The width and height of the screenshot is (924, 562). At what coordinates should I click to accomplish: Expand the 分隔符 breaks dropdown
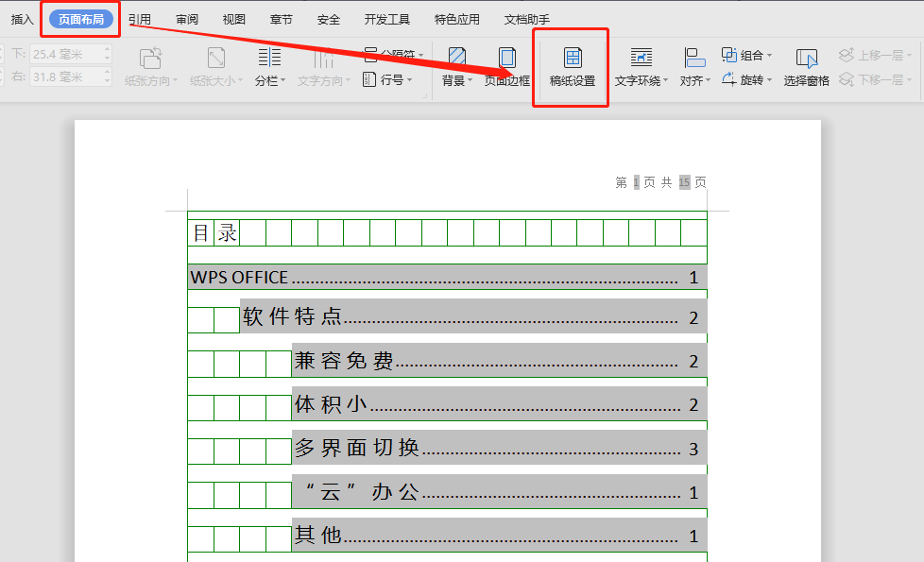pyautogui.click(x=420, y=55)
